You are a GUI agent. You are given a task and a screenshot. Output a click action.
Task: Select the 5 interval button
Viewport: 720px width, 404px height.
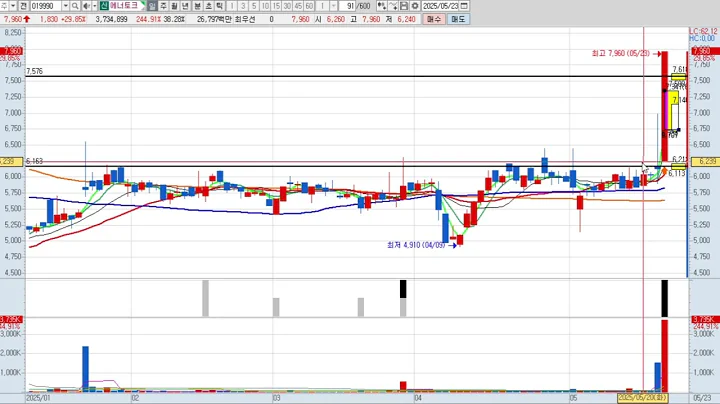pyautogui.click(x=254, y=6)
